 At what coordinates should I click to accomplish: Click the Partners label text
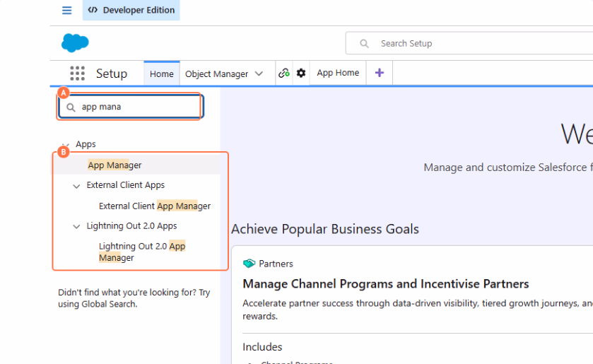276,264
